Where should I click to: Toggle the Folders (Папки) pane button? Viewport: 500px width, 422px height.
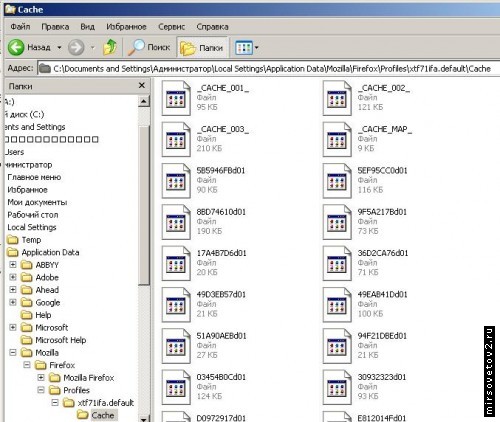(202, 48)
